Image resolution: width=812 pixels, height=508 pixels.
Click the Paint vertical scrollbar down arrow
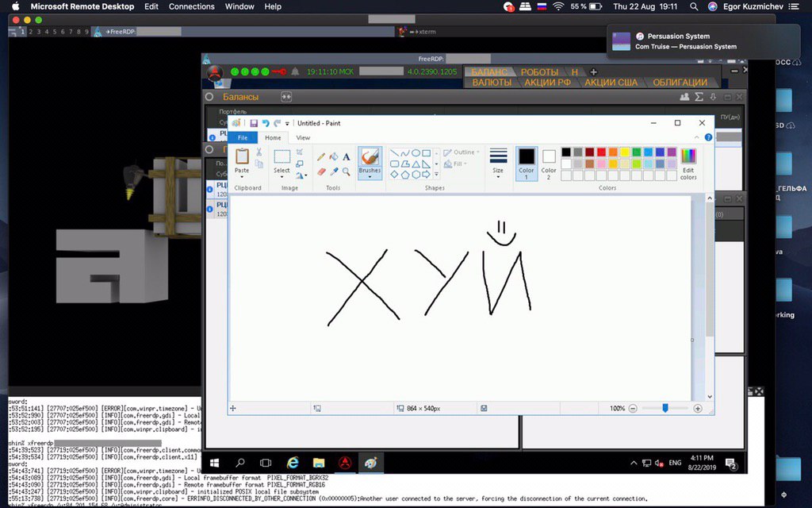coord(710,397)
